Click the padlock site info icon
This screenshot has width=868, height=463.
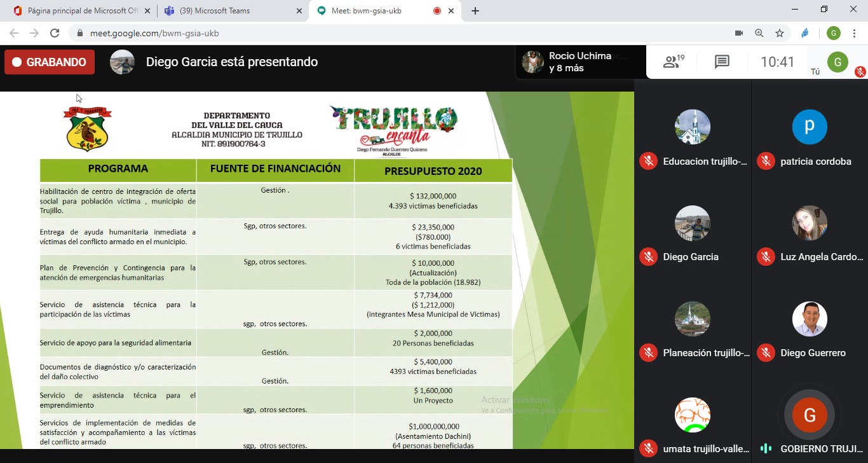(x=79, y=33)
